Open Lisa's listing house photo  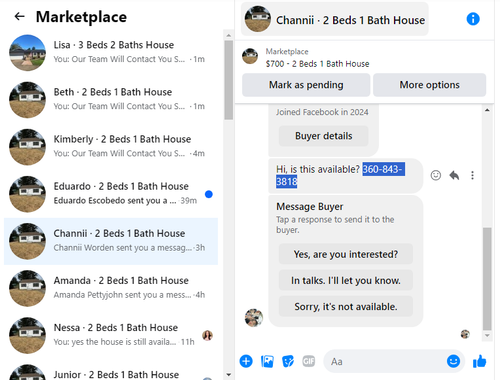27,53
